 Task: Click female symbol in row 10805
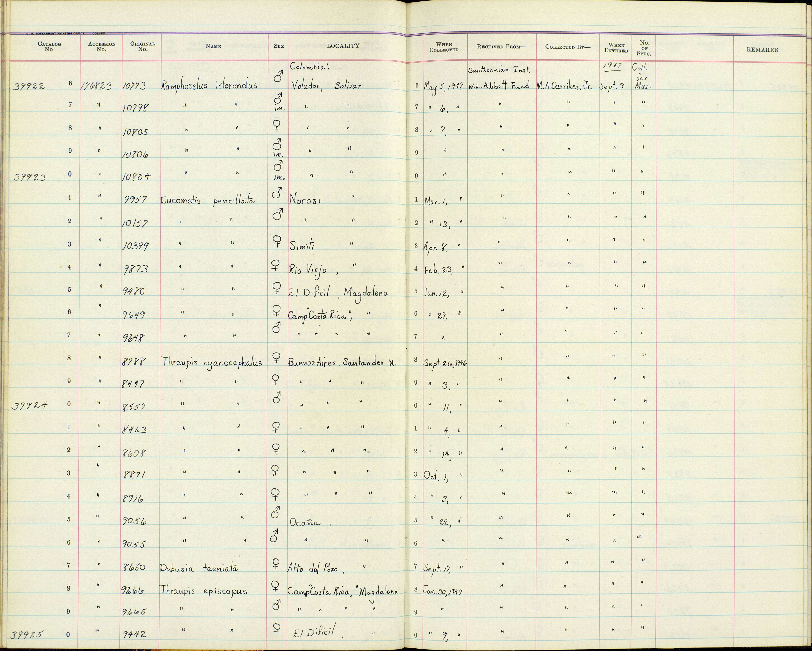coord(277,125)
